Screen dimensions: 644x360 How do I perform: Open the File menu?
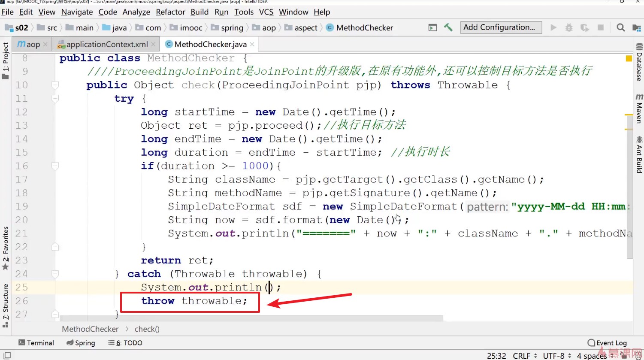8,12
